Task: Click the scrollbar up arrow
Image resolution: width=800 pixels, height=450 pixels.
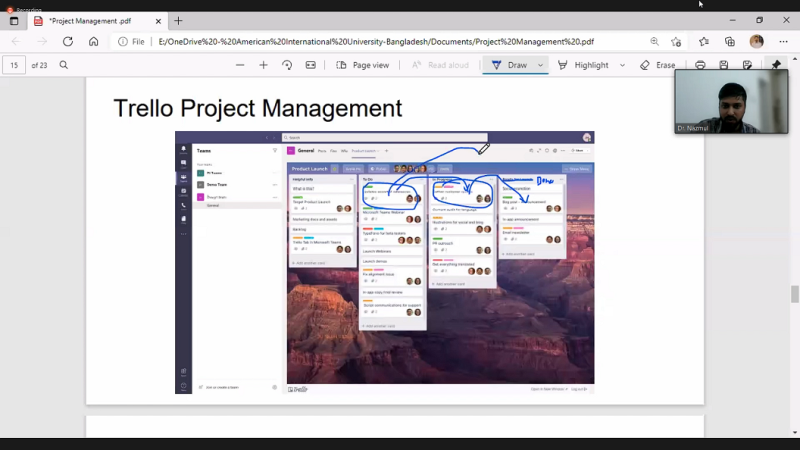Action: coord(795,59)
